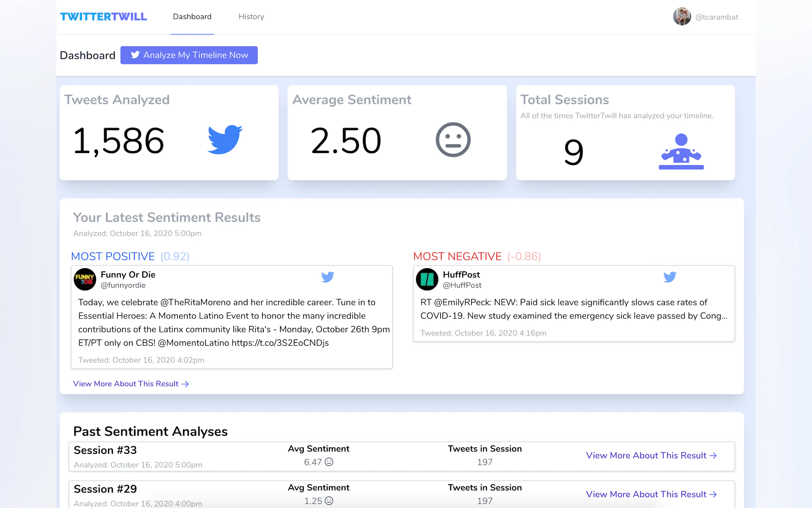Click the @tcarambat username in header
The height and width of the screenshot is (508, 812).
click(716, 17)
